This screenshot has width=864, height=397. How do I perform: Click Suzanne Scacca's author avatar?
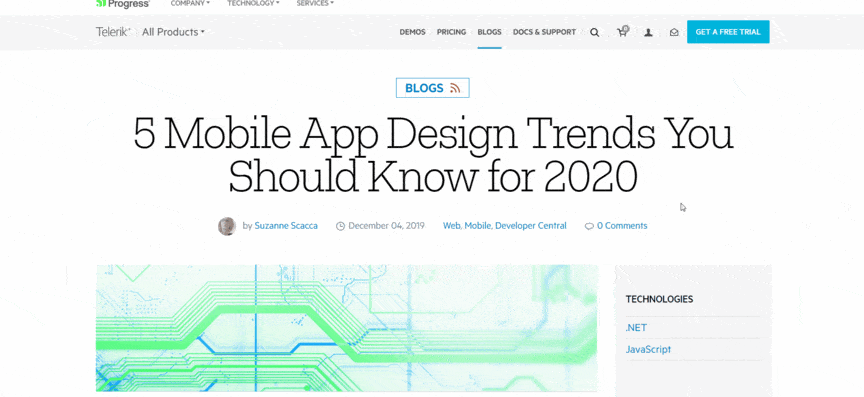(227, 226)
